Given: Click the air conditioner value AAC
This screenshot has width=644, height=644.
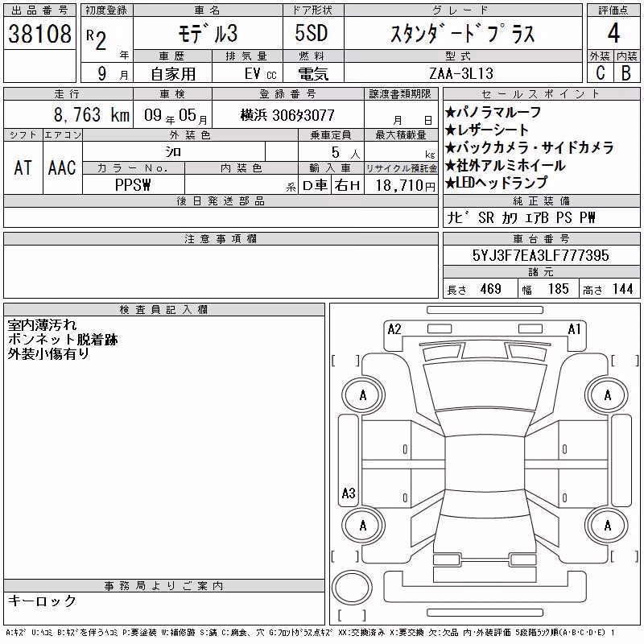Looking at the screenshot, I should [62, 168].
